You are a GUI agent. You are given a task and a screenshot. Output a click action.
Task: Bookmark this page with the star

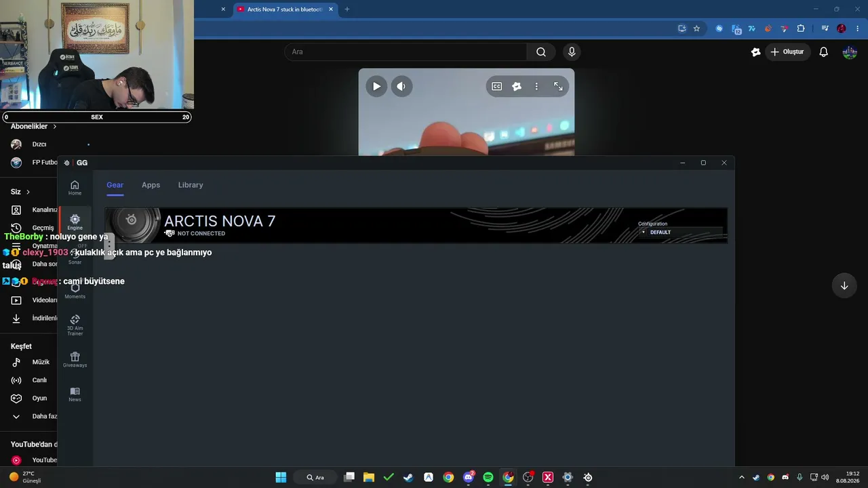coord(696,28)
